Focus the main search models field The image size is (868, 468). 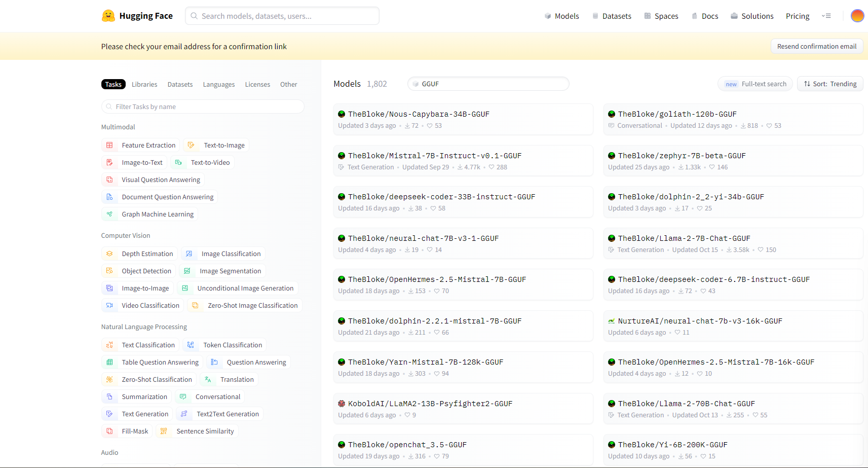click(282, 16)
